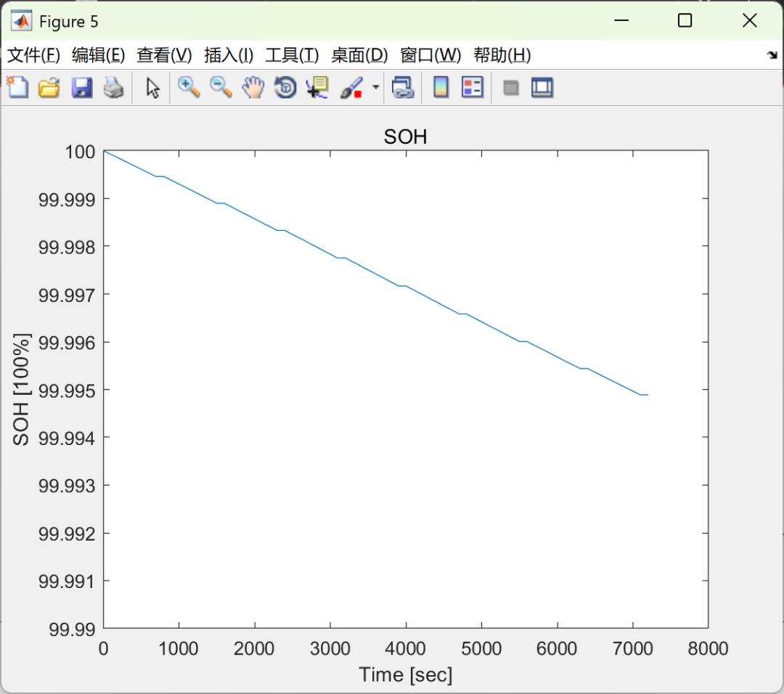Screen dimensions: 784x694
Task: Open the 插入(I) menu
Action: click(227, 55)
